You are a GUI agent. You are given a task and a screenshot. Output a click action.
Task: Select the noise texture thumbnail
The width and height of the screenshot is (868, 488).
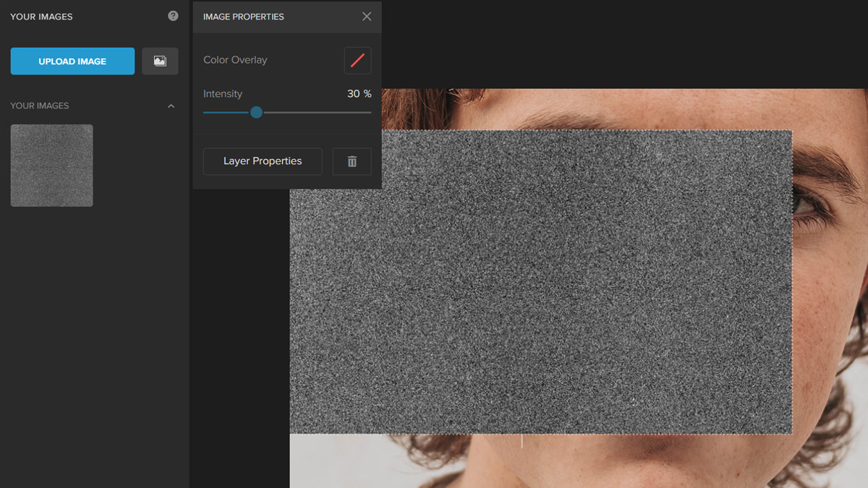pos(51,166)
